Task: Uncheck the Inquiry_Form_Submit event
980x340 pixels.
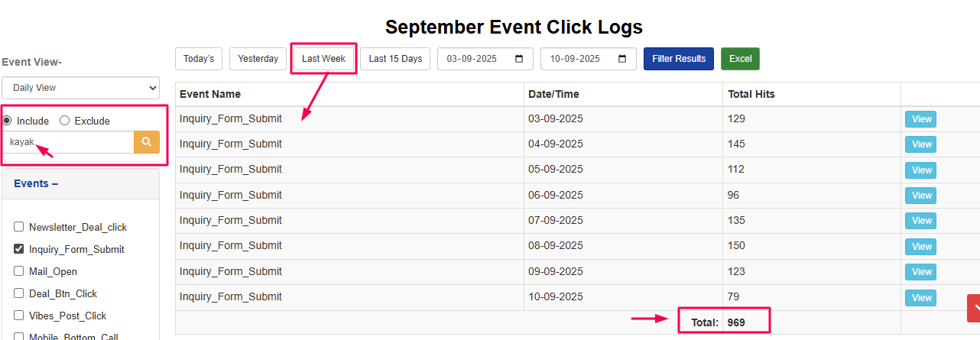Action: (x=19, y=249)
